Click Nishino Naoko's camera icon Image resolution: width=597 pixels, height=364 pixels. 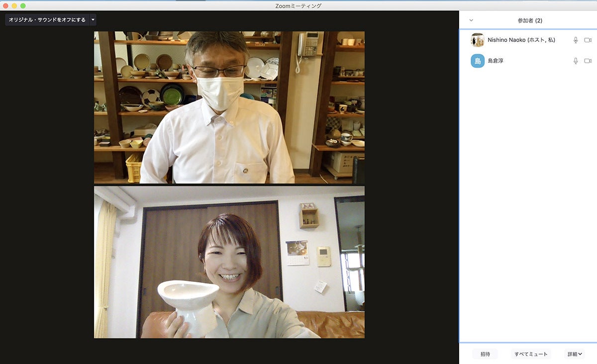[x=588, y=40]
